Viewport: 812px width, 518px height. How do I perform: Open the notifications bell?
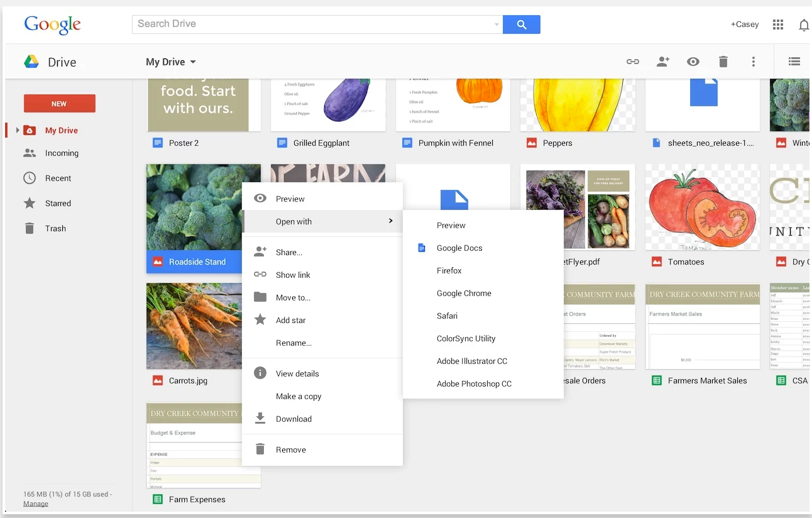tap(803, 25)
